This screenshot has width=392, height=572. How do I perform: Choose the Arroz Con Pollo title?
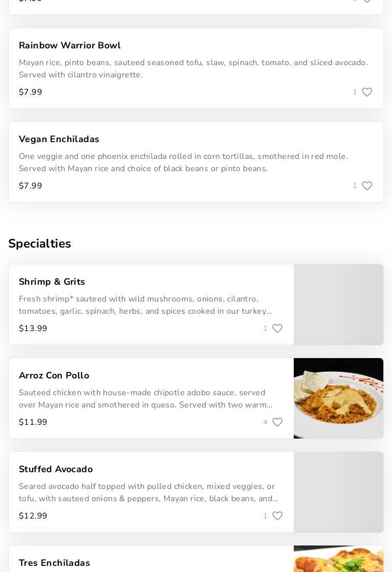(x=54, y=375)
